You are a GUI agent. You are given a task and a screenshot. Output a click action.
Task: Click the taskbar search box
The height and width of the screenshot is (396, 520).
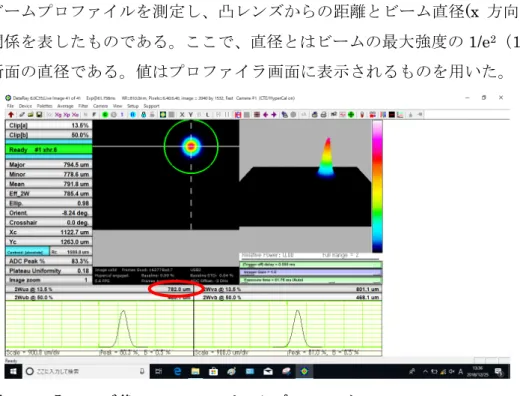86,371
